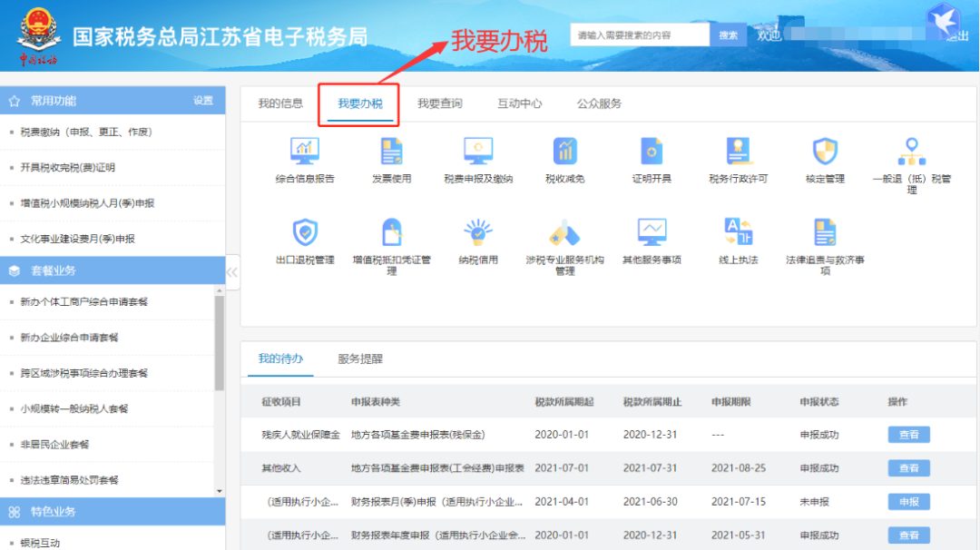Open 文化事业建设费月(季)申报 link
Image resolution: width=980 pixels, height=550 pixels.
77,239
